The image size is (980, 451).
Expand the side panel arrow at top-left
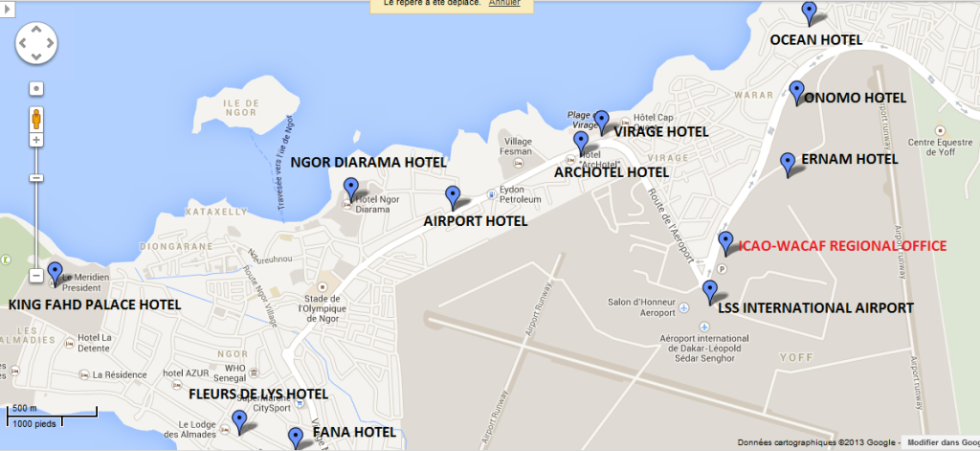(6, 8)
